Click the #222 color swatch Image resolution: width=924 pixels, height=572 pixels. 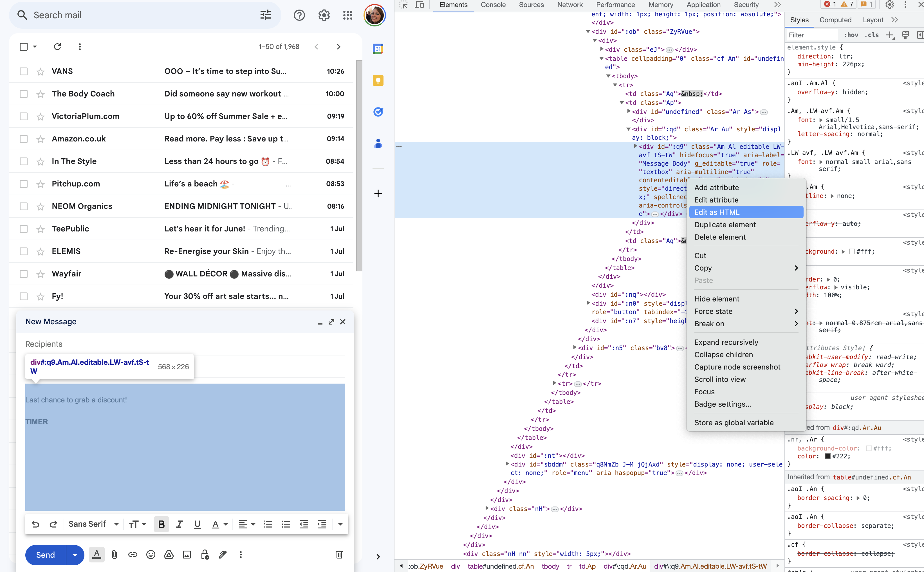pyautogui.click(x=827, y=456)
